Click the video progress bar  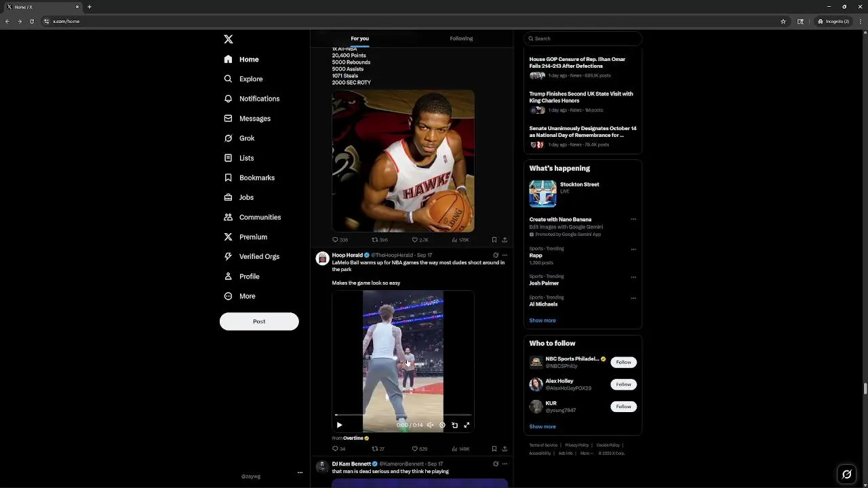coord(403,415)
